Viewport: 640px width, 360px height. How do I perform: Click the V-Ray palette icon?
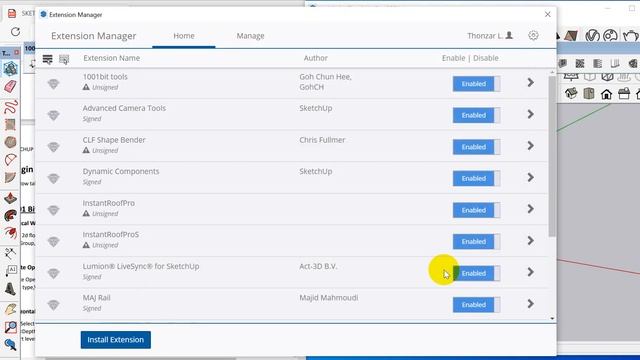coord(610,36)
